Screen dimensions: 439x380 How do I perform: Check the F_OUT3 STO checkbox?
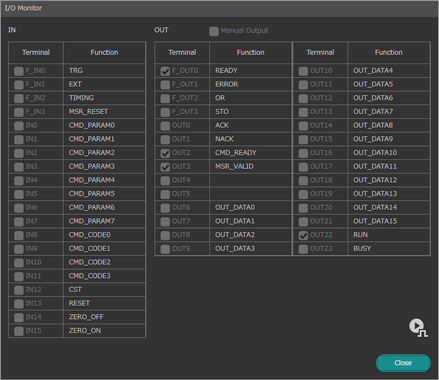[x=165, y=112]
